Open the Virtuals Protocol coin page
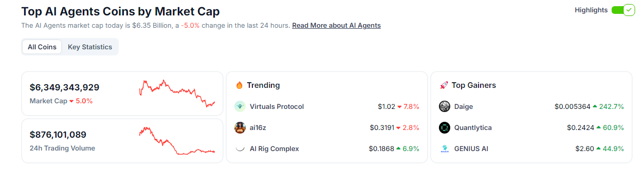 [x=277, y=106]
